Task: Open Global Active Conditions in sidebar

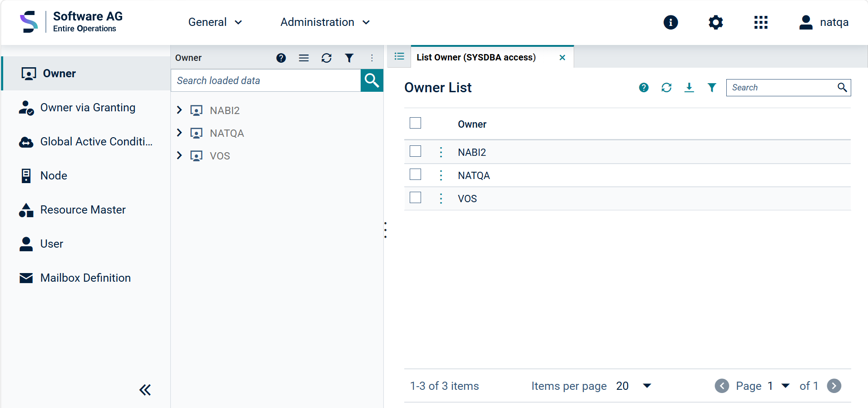Action: coord(86,142)
